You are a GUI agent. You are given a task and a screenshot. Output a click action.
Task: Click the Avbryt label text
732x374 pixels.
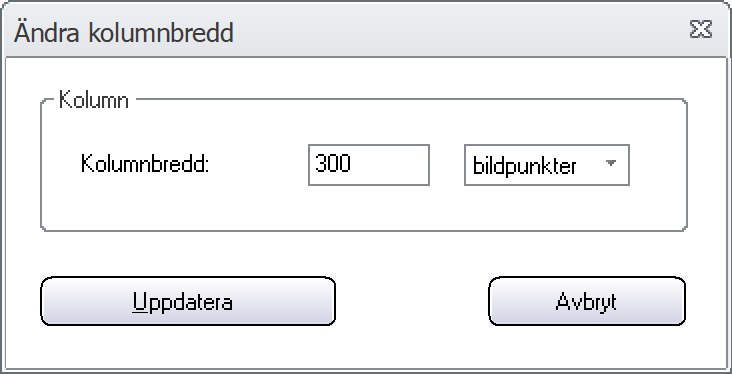click(586, 303)
